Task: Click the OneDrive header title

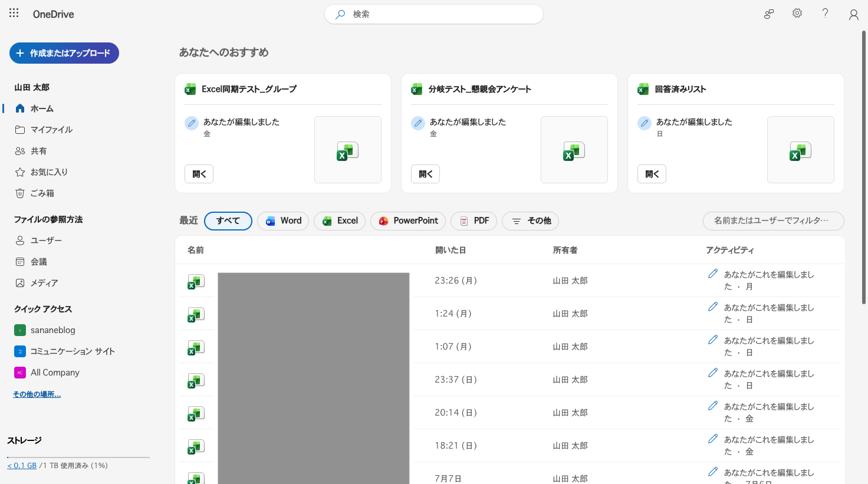Action: [54, 14]
